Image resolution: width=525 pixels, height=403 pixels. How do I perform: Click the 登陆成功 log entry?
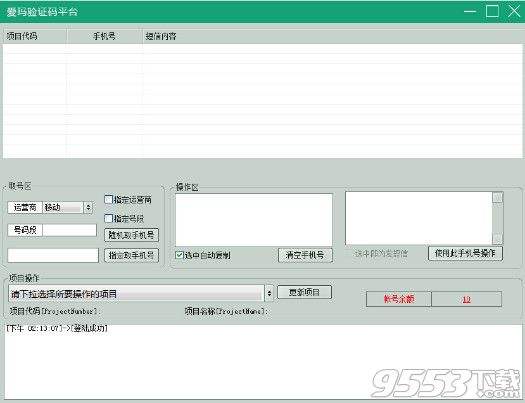click(57, 328)
